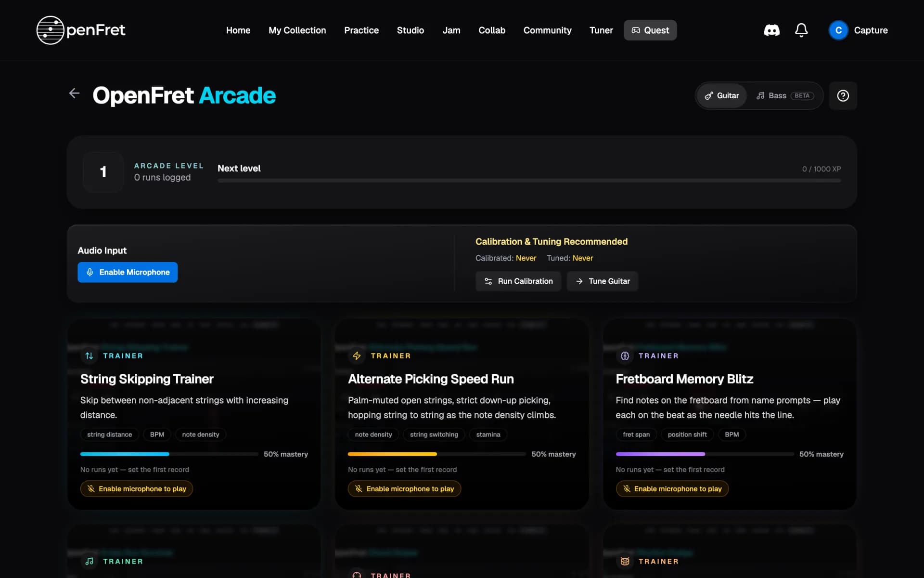Enable microphone to play String Skipping Trainer
Screen dimensions: 924x578
click(x=137, y=489)
